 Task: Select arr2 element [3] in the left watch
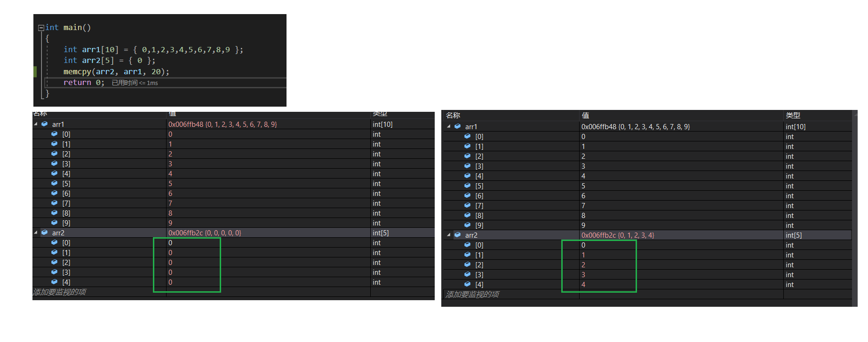(233, 272)
